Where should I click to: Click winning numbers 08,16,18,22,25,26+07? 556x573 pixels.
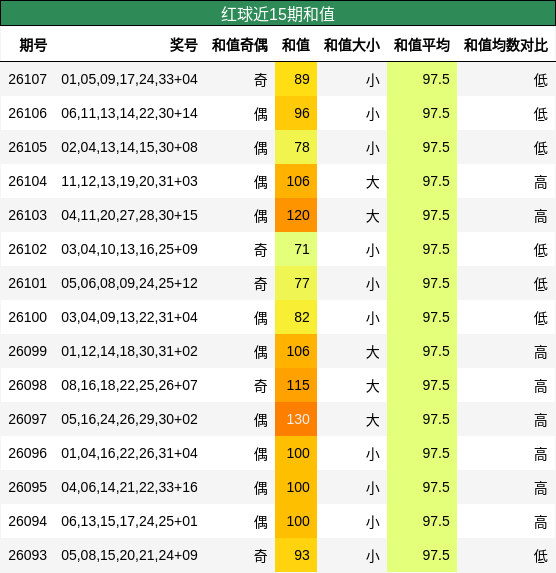(x=129, y=385)
